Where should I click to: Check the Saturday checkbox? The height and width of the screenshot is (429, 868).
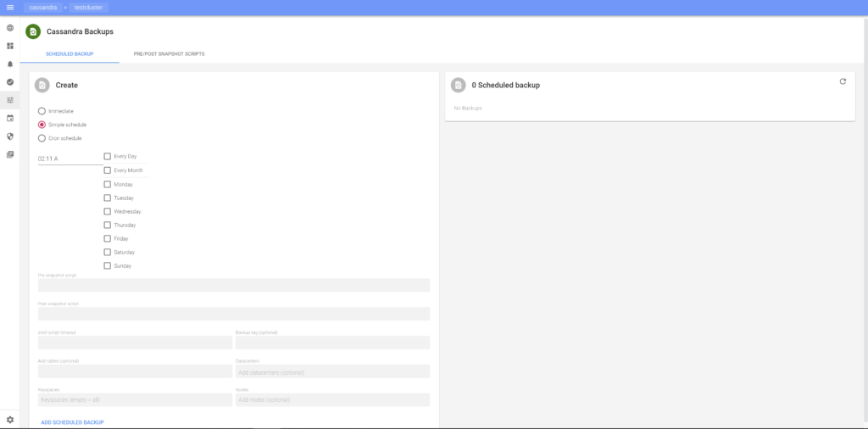(x=108, y=253)
